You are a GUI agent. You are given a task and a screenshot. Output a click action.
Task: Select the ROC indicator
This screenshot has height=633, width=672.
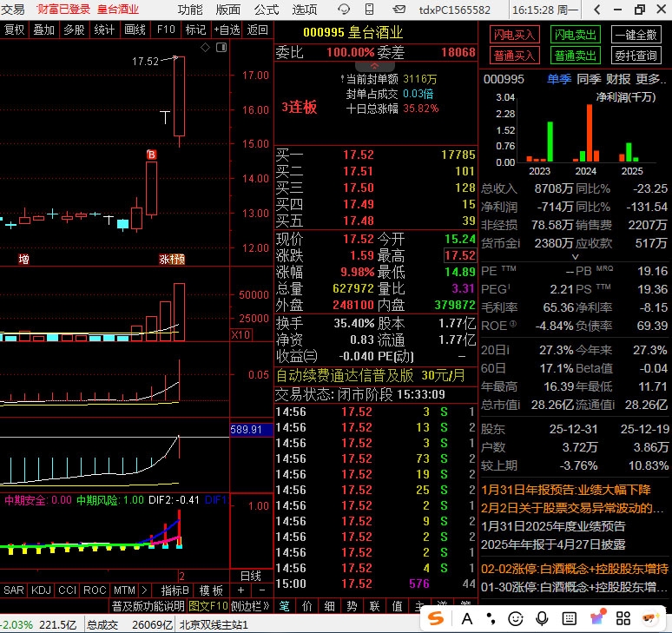95,590
